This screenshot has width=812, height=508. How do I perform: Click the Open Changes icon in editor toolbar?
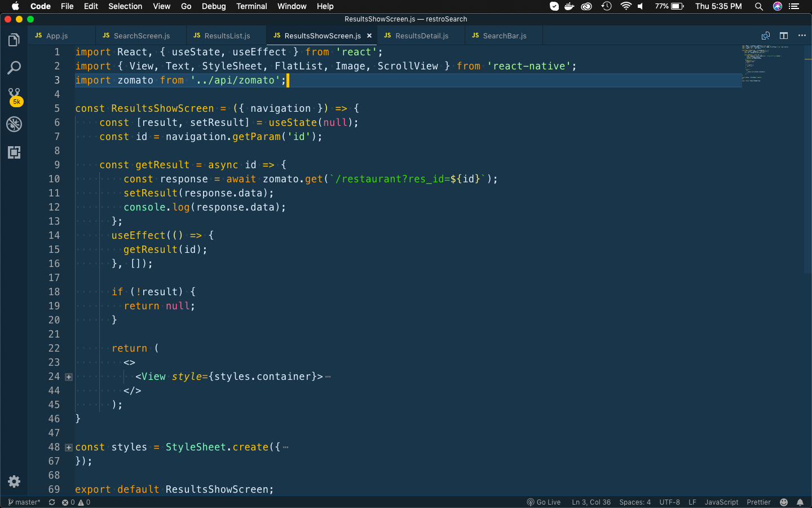pyautogui.click(x=766, y=36)
